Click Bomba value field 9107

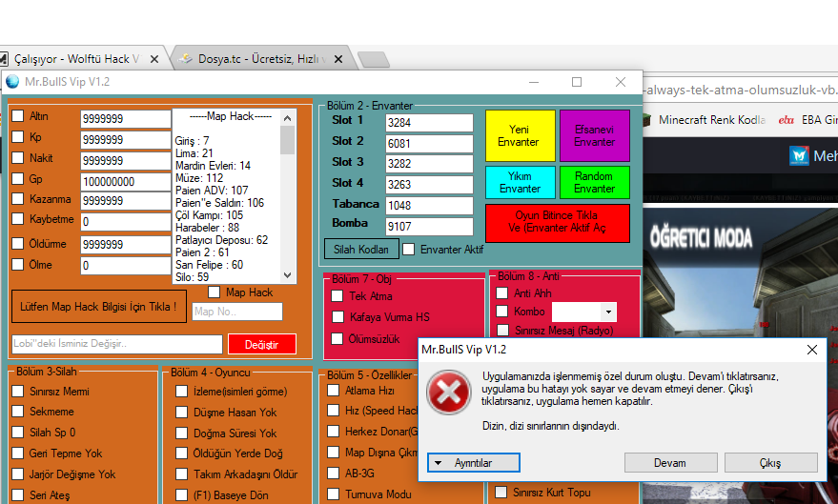(429, 227)
